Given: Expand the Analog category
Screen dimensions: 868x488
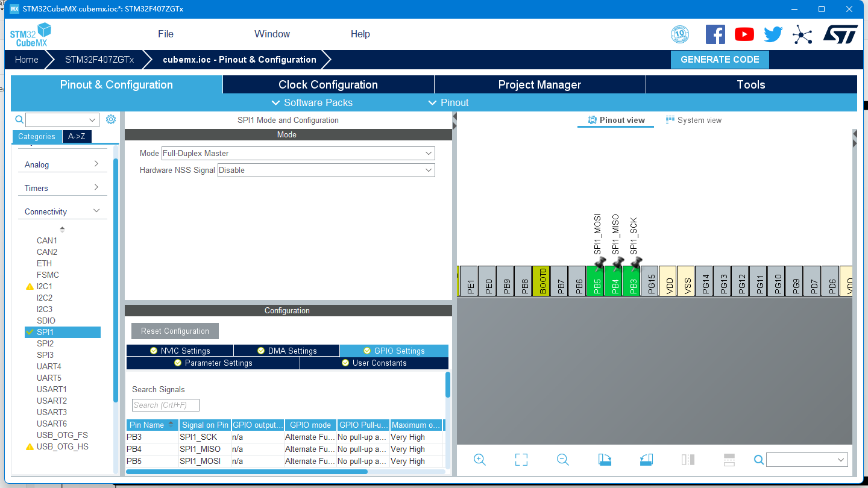Looking at the screenshot, I should click(x=62, y=164).
